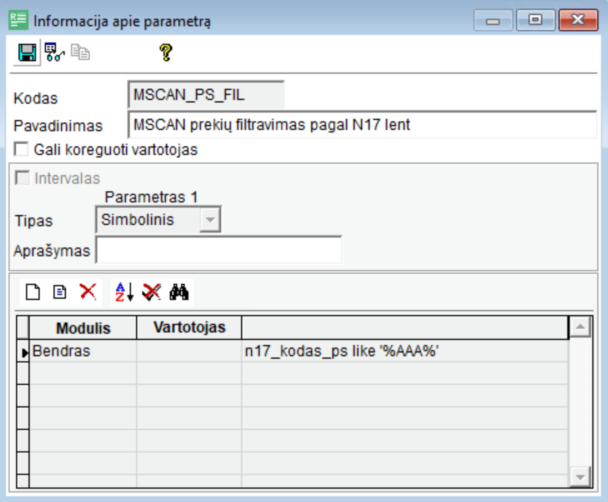
Task: Click the grid scrollbar down arrow
Action: point(577,475)
